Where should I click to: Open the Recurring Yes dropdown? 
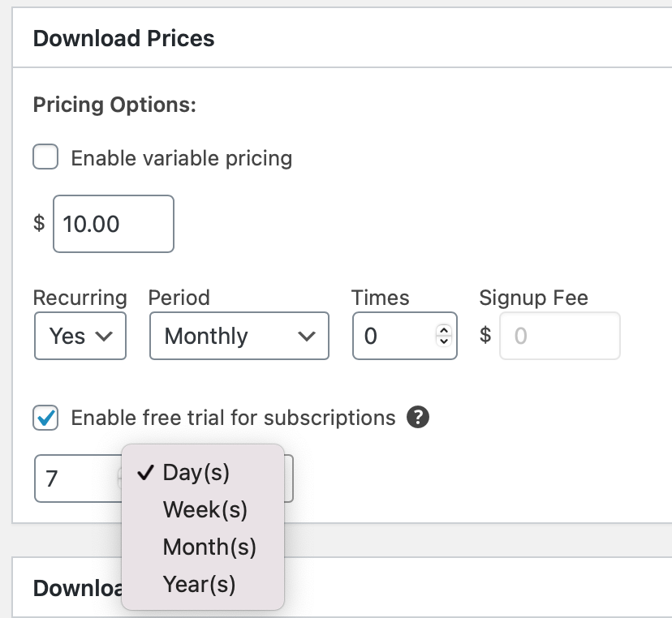[80, 336]
